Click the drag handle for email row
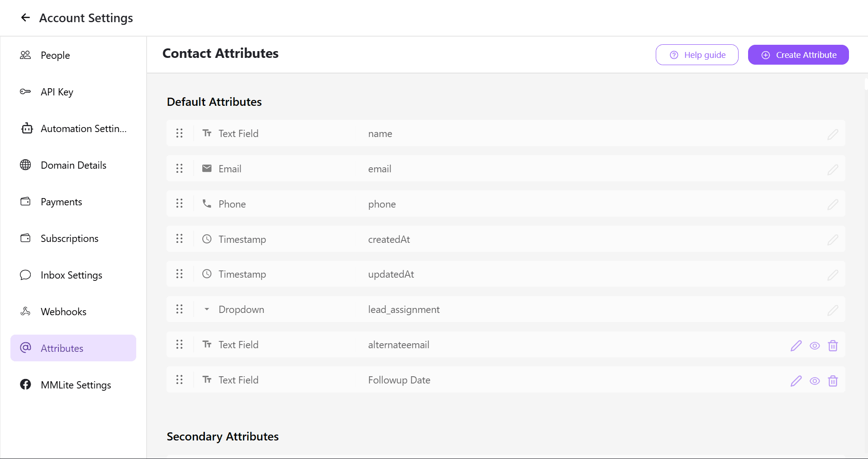The image size is (868, 459). (x=180, y=169)
